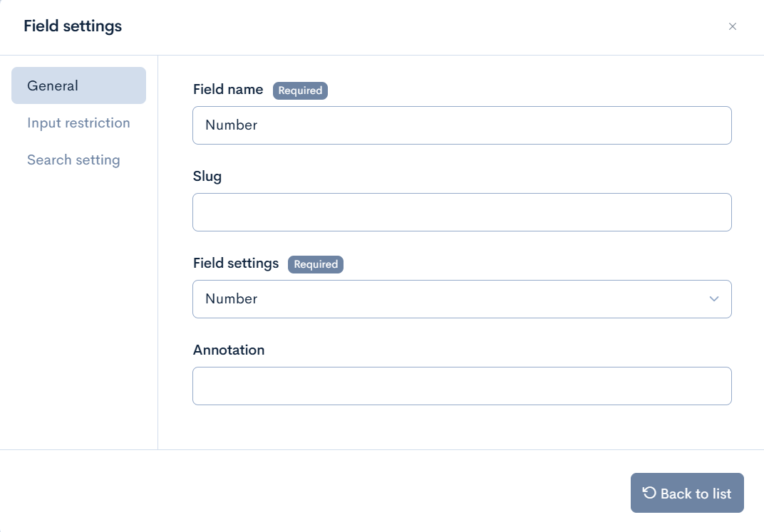Click the Annotation label text

[x=229, y=350]
